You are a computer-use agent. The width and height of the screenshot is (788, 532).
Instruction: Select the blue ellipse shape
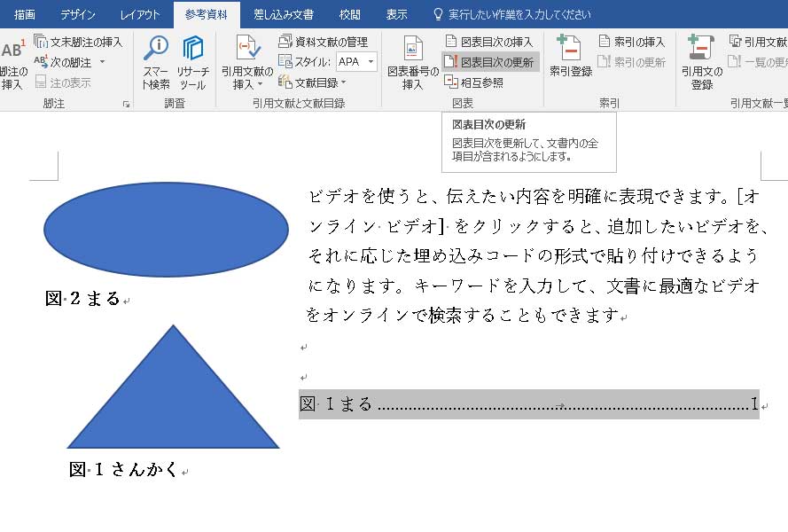point(166,230)
